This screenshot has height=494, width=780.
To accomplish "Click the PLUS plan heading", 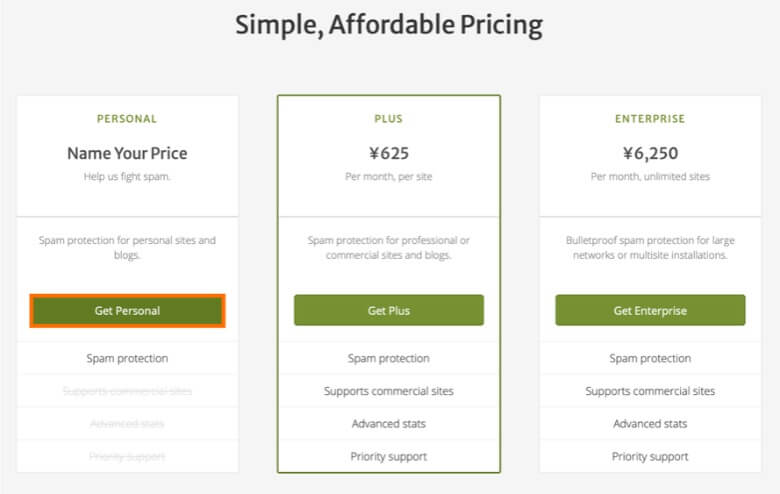I will [388, 119].
